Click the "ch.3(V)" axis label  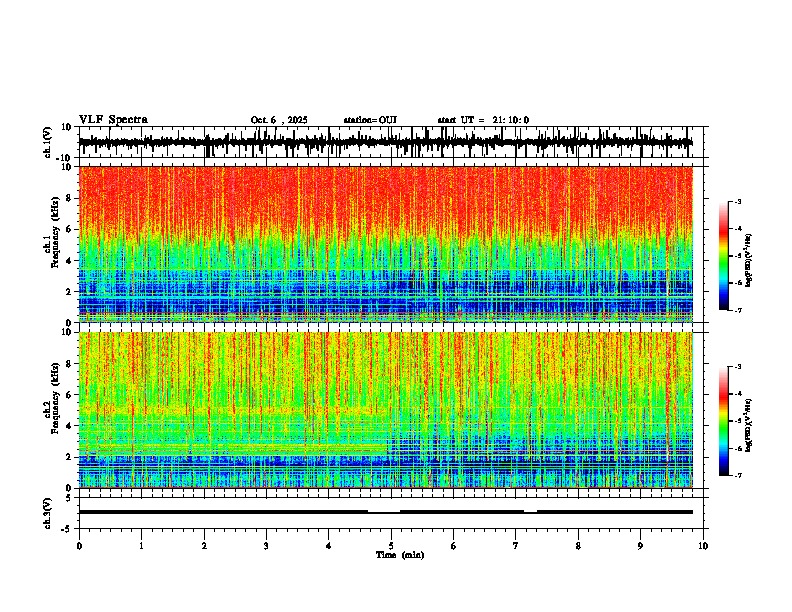tap(48, 513)
